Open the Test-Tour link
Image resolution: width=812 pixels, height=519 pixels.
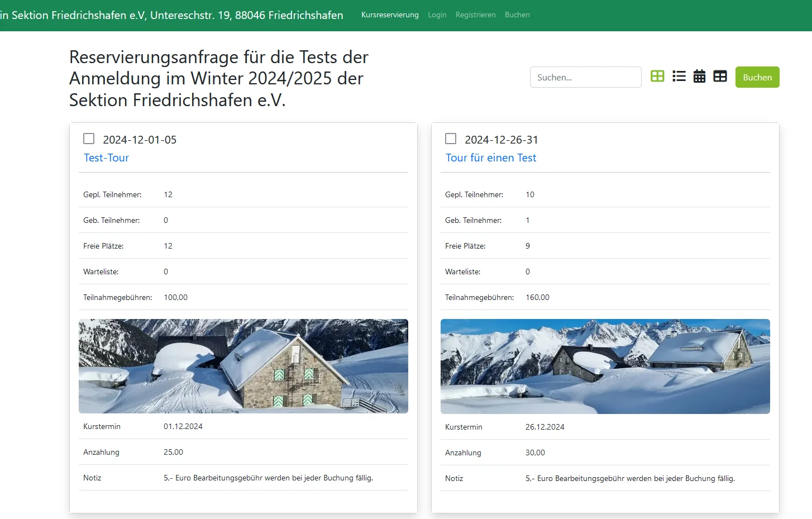(106, 158)
